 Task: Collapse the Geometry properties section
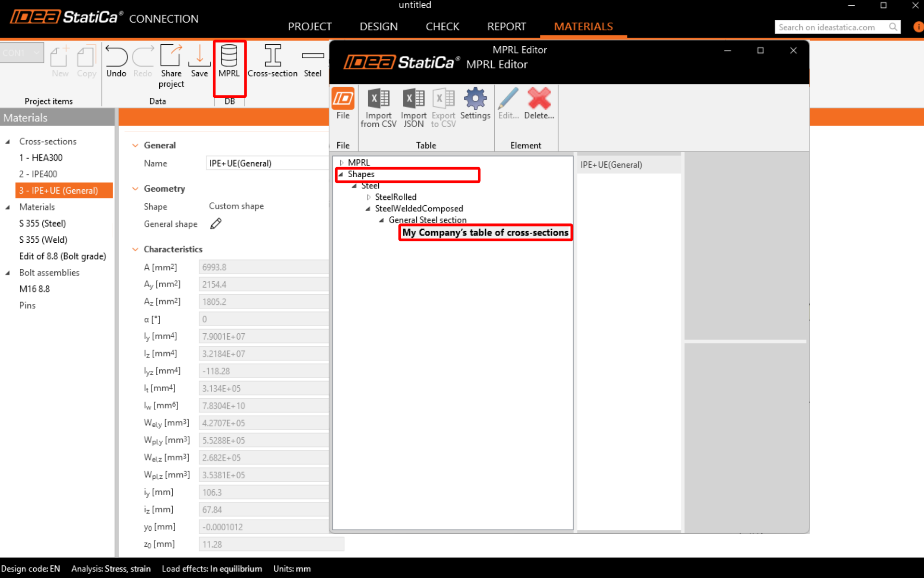point(135,189)
